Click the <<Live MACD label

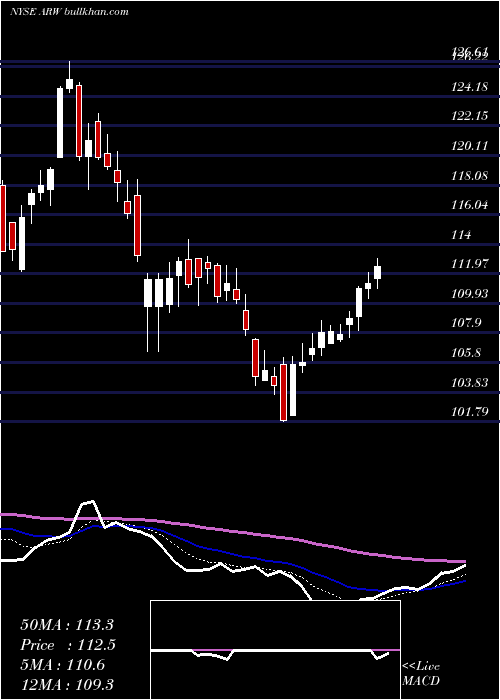tap(421, 673)
